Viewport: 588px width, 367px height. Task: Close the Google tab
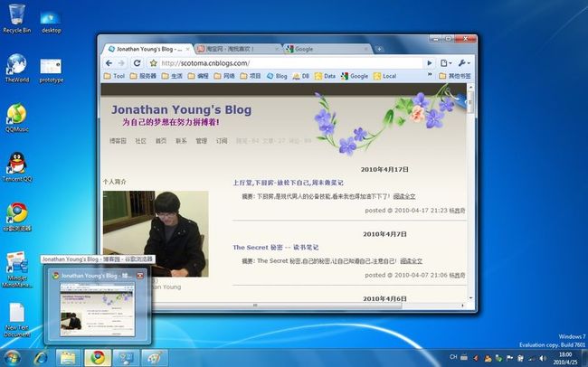(366, 49)
